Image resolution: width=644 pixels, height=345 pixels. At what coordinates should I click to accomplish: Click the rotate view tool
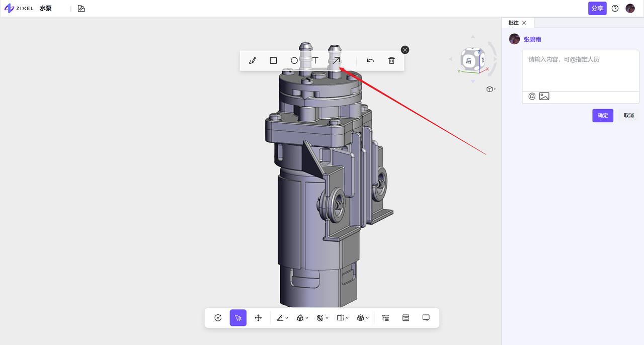[x=218, y=318]
